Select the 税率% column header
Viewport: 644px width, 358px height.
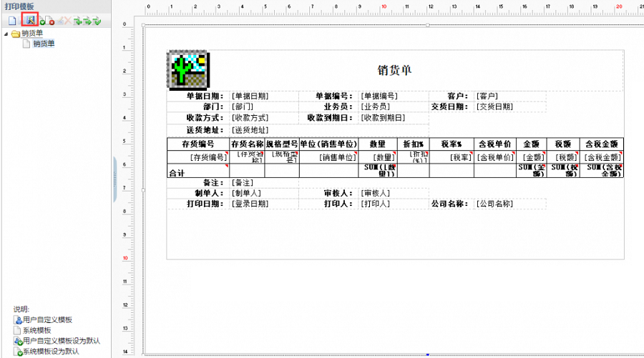point(452,144)
